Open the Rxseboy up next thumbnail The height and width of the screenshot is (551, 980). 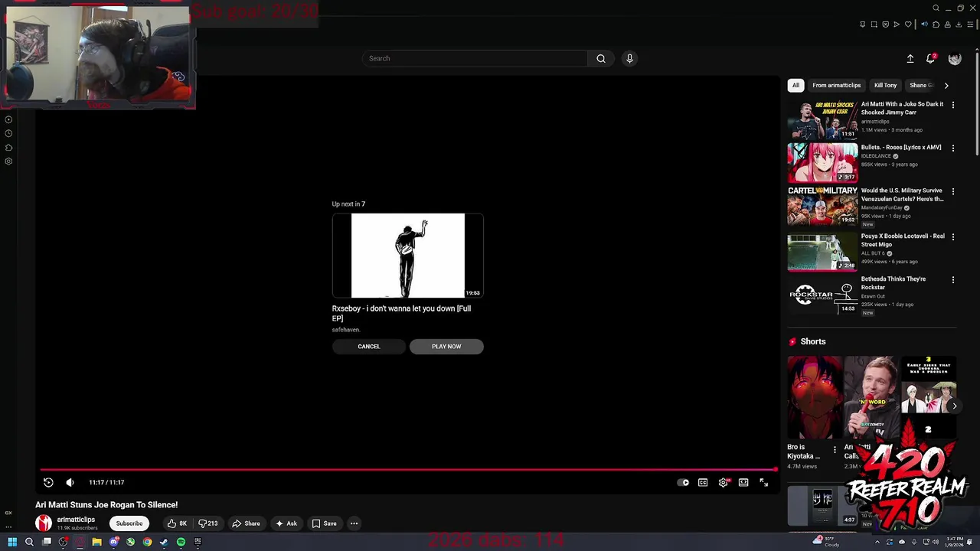tap(407, 256)
